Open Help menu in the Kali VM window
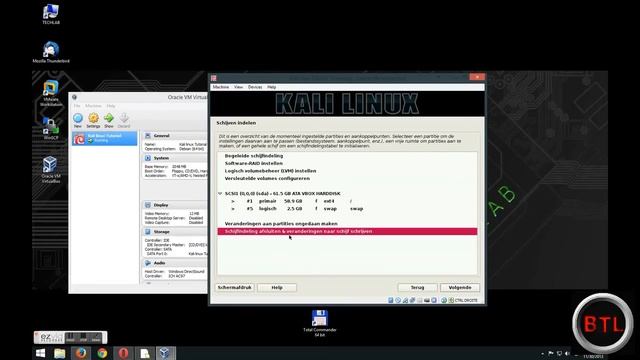The height and width of the screenshot is (360, 640). point(271,87)
